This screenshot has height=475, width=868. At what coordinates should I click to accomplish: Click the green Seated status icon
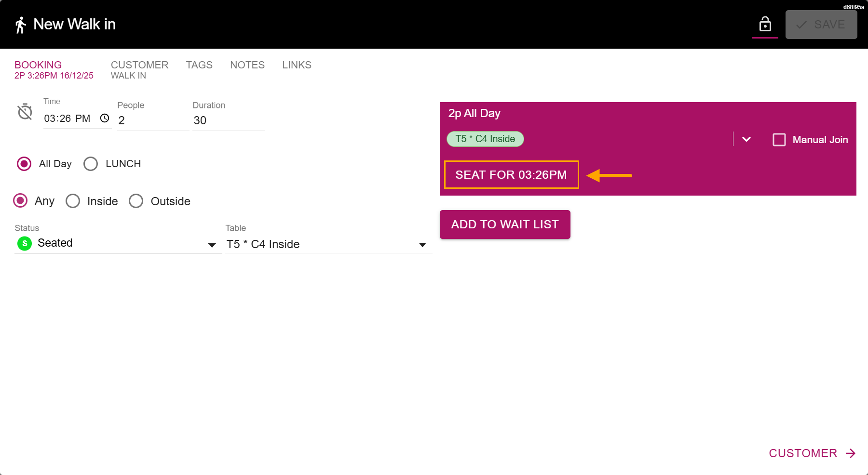[25, 243]
